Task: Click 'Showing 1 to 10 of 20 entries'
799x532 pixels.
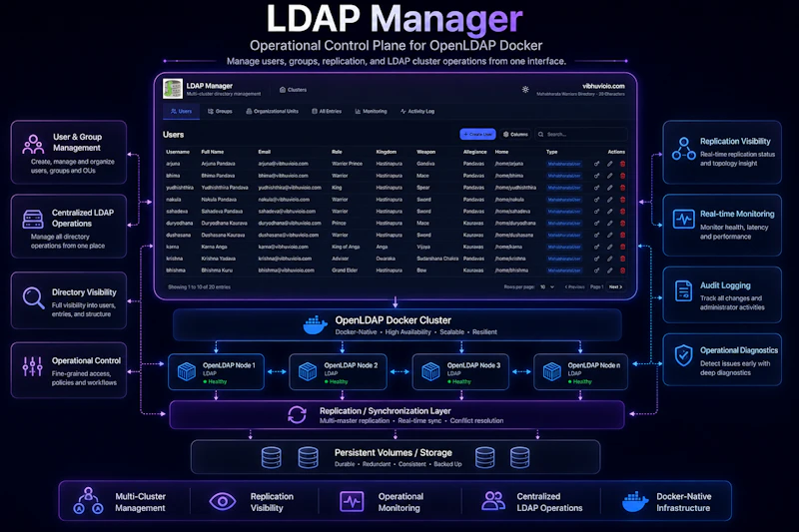Action: pyautogui.click(x=199, y=287)
